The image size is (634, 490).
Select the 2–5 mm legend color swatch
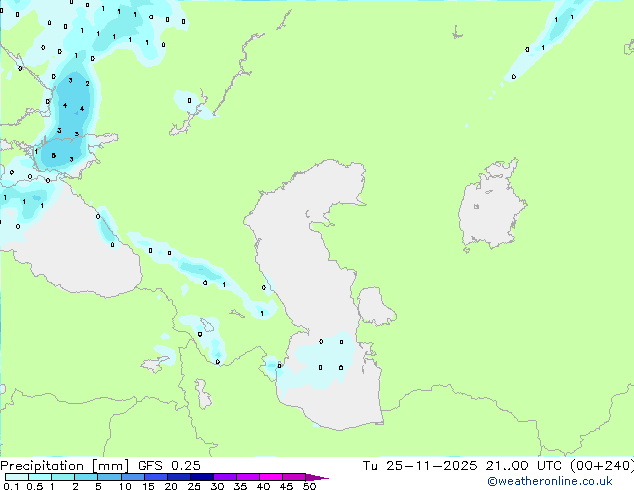pyautogui.click(x=86, y=477)
